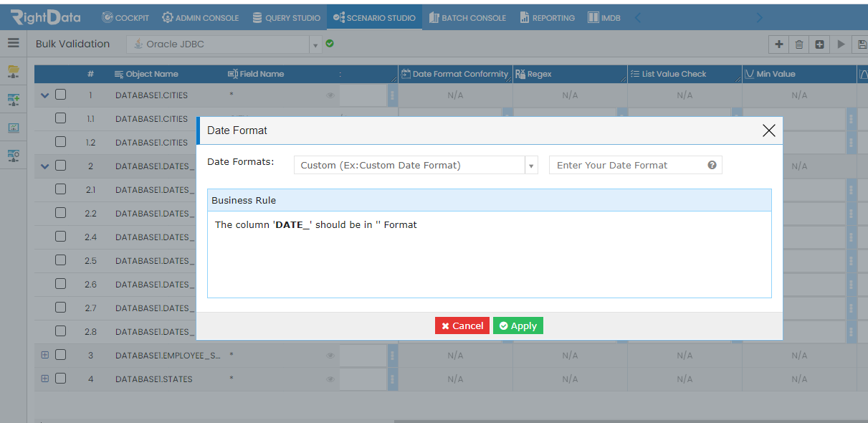The image size is (868, 423).
Task: Toggle the eye icon on DATABASE1.STATES row
Action: point(330,379)
